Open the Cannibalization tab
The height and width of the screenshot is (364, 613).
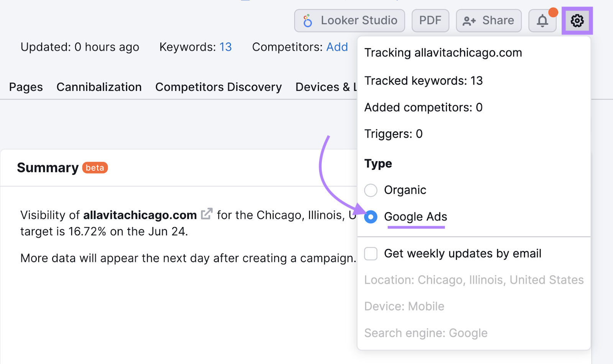coord(99,87)
